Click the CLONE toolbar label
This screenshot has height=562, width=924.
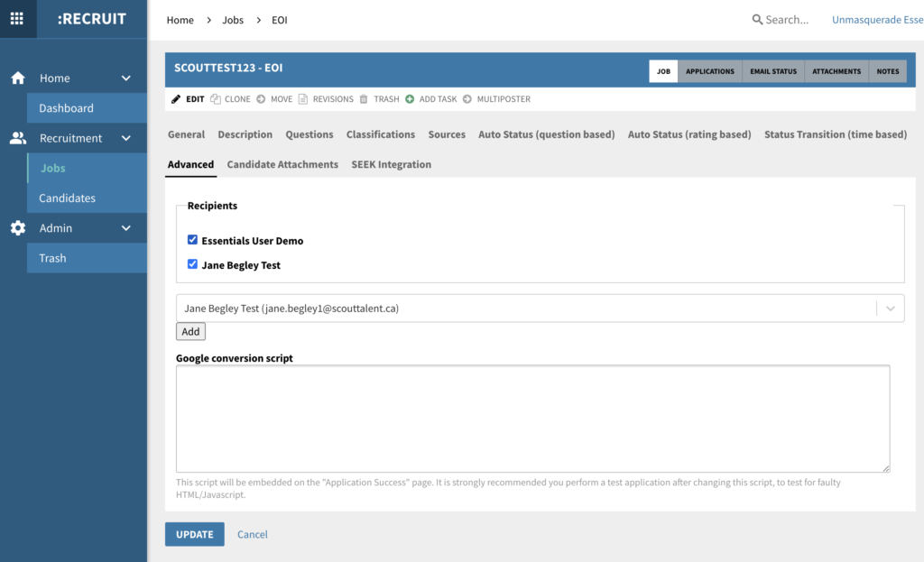[237, 99]
